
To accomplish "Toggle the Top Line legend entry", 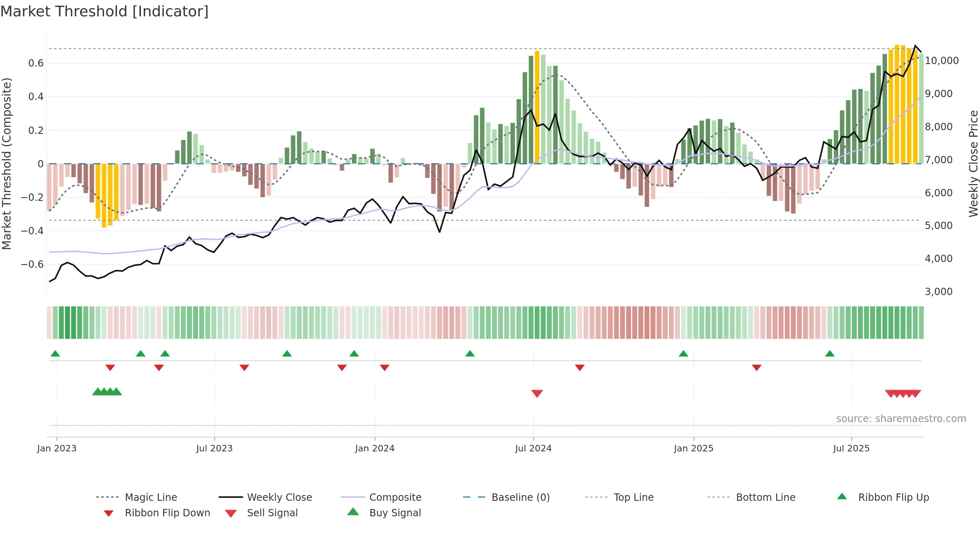I will point(619,497).
